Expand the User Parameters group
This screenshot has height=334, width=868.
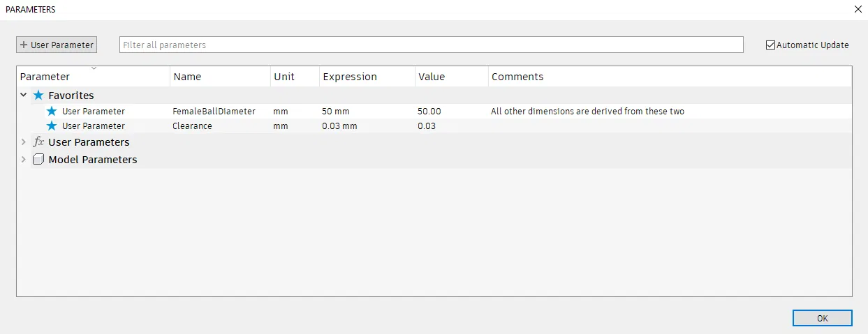pyautogui.click(x=24, y=142)
